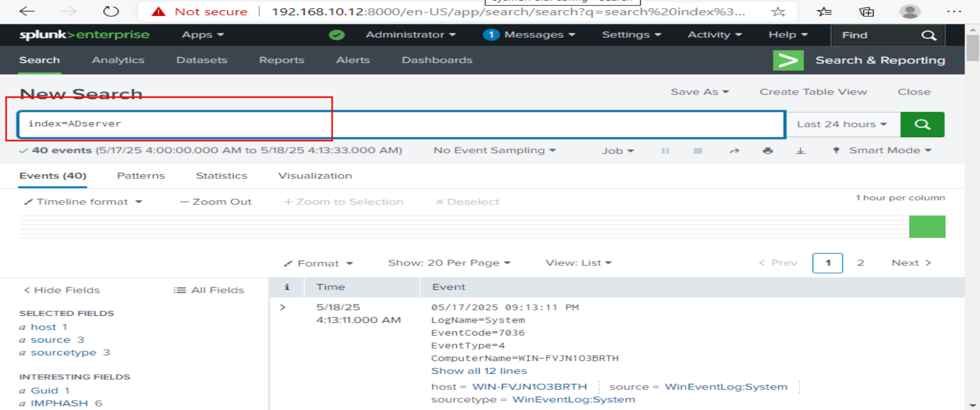This screenshot has height=410, width=980.
Task: Stop the search job
Action: (x=697, y=151)
